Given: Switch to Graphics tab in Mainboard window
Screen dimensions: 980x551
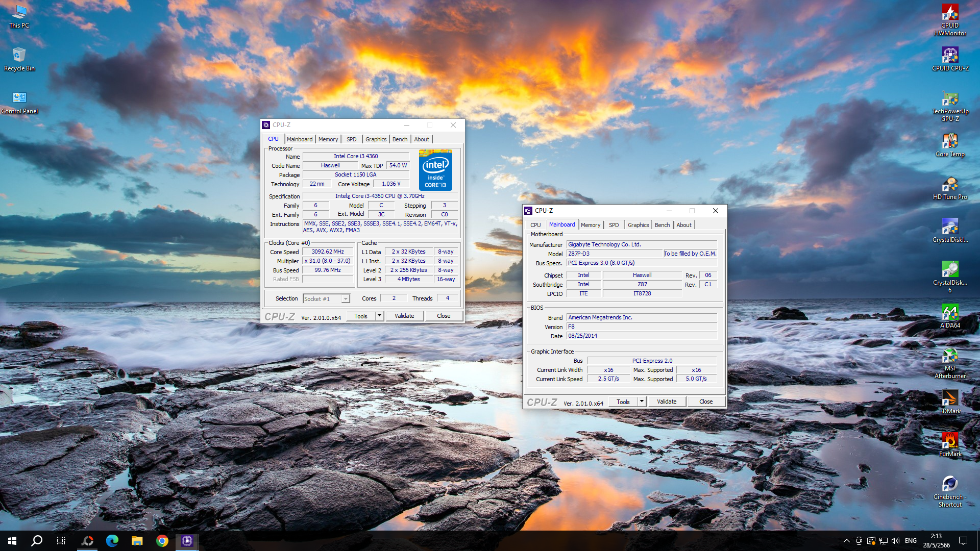Looking at the screenshot, I should click(638, 225).
